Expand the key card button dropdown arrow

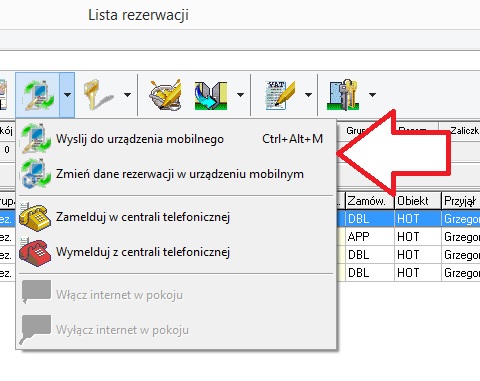coord(127,95)
